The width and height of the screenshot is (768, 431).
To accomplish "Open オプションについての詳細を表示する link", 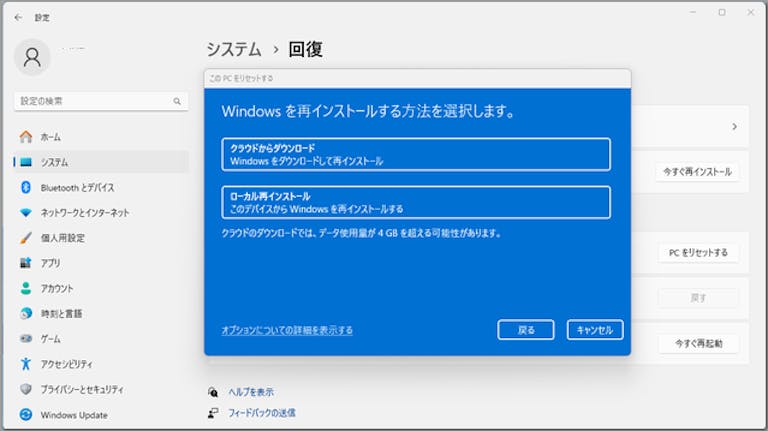I will (287, 330).
